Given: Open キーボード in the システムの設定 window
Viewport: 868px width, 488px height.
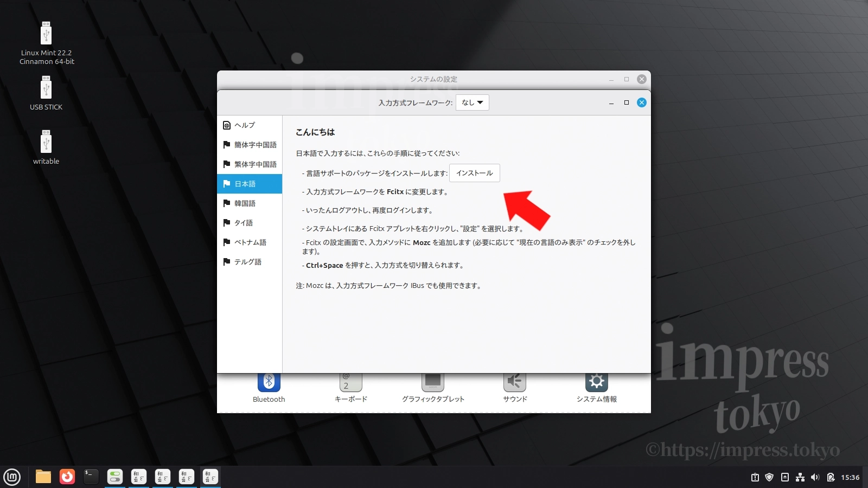Looking at the screenshot, I should click(x=351, y=388).
